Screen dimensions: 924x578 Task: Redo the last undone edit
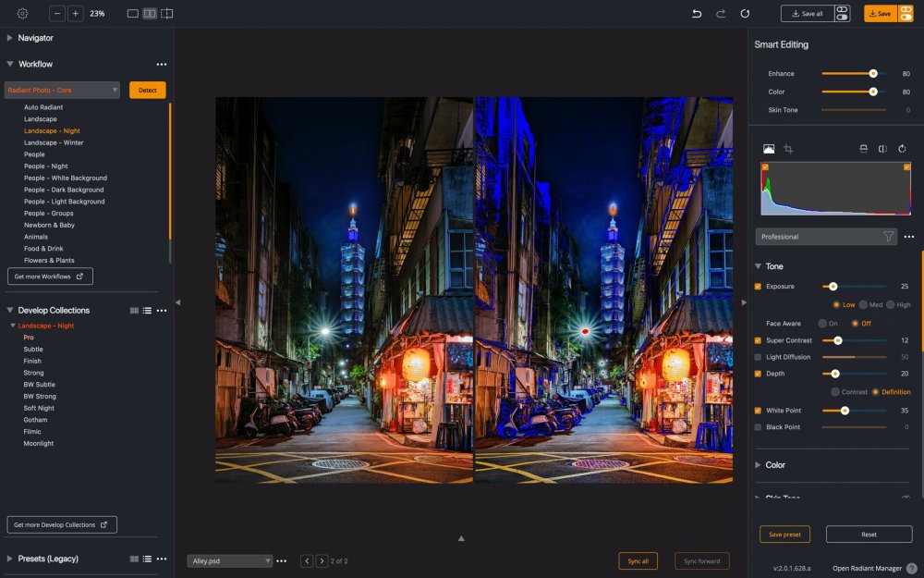click(x=721, y=13)
